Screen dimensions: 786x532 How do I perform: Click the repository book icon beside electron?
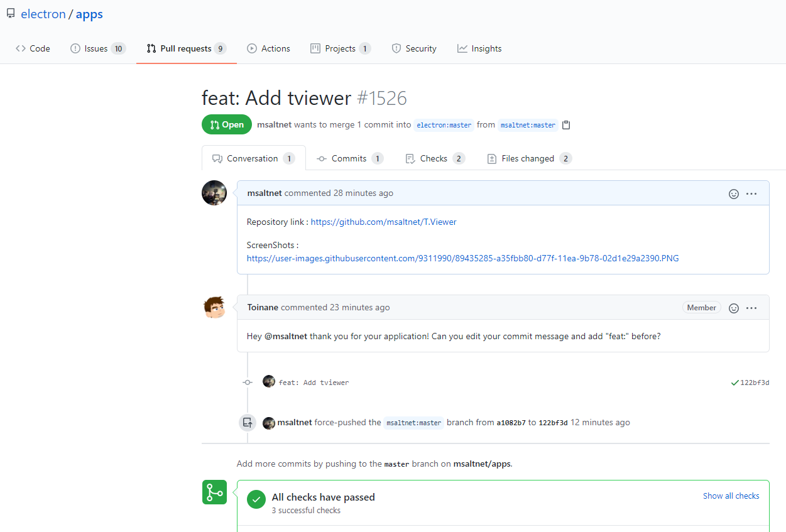coord(11,14)
